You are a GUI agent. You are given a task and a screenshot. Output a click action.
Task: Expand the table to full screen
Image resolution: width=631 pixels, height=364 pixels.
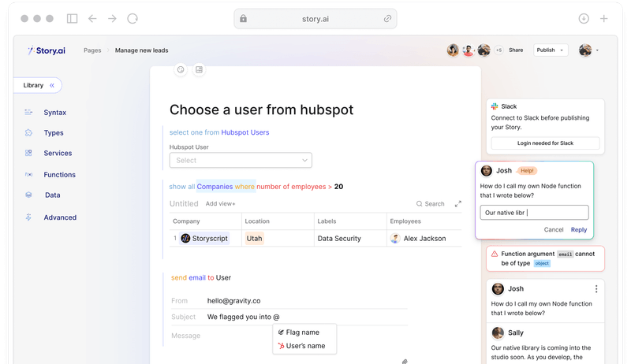point(458,204)
